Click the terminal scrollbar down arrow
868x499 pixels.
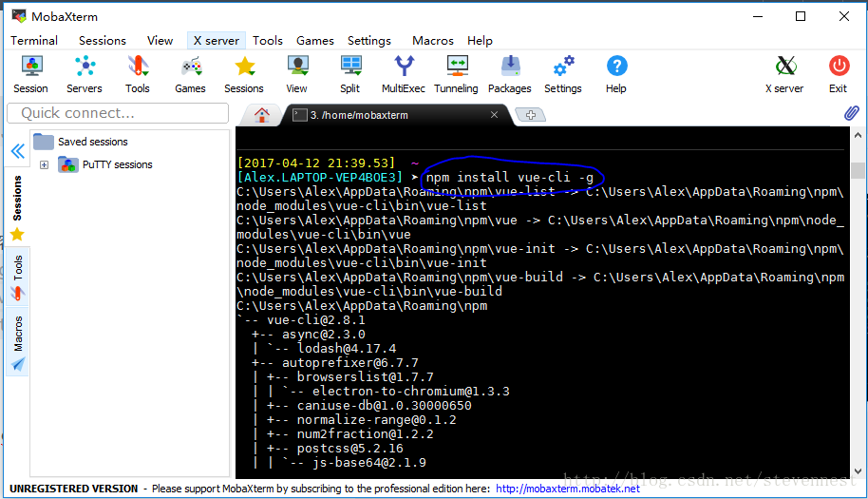point(859,471)
